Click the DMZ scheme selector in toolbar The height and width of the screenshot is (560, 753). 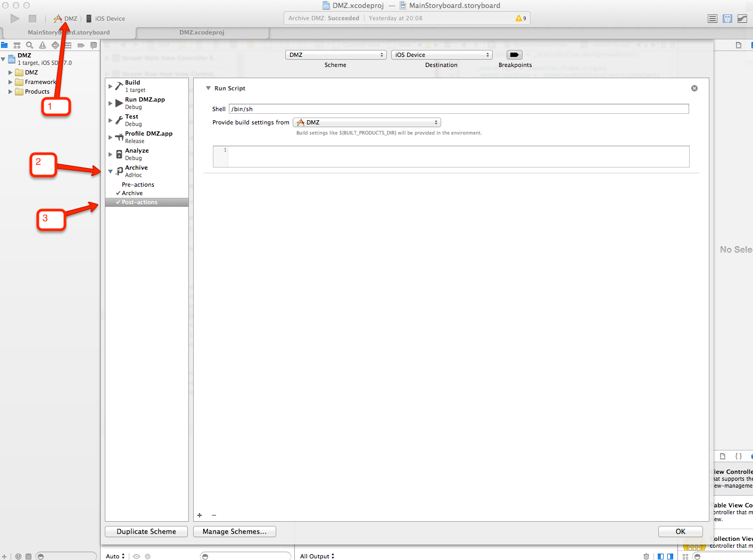(66, 19)
